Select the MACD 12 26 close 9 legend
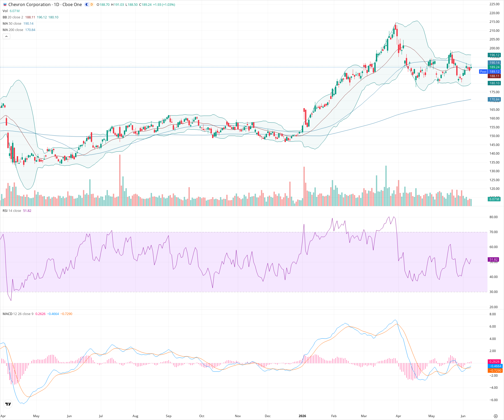This screenshot has height=420, width=504. [18, 314]
